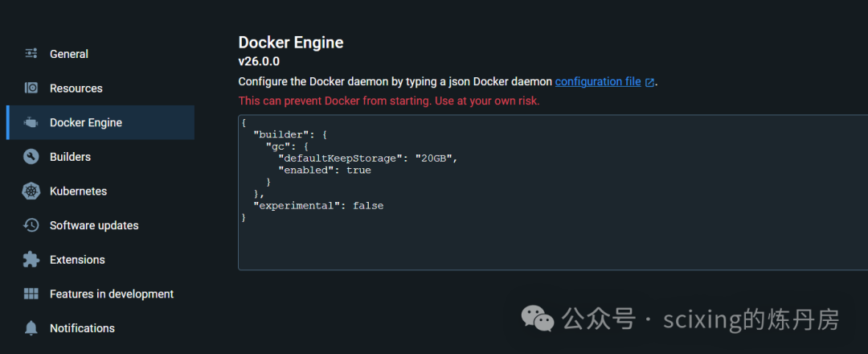The height and width of the screenshot is (354, 868).
Task: Click the Docker Engine icon in sidebar
Action: pyautogui.click(x=31, y=122)
